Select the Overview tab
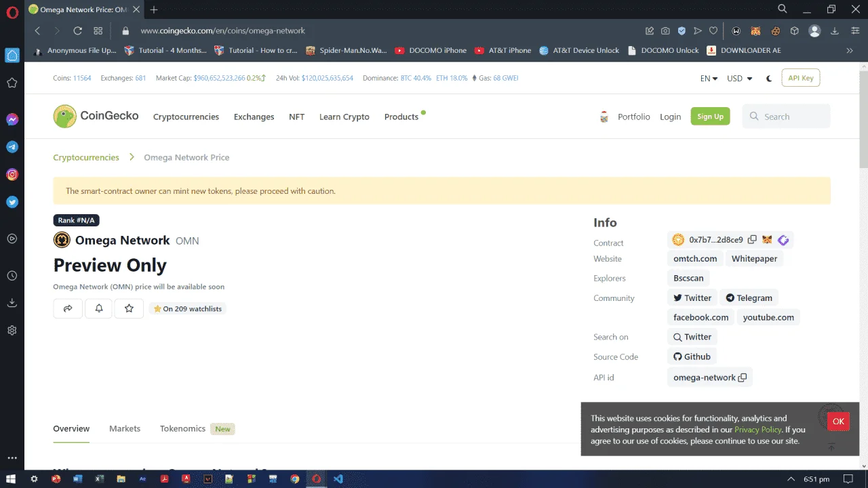This screenshot has height=488, width=868. (x=71, y=428)
